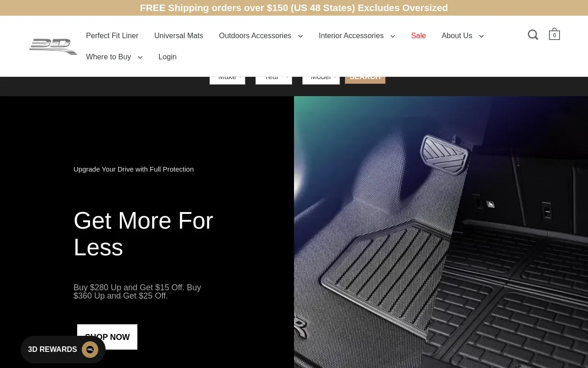The width and height of the screenshot is (588, 368).
Task: Select Universal Mats in the navigation
Action: [179, 36]
